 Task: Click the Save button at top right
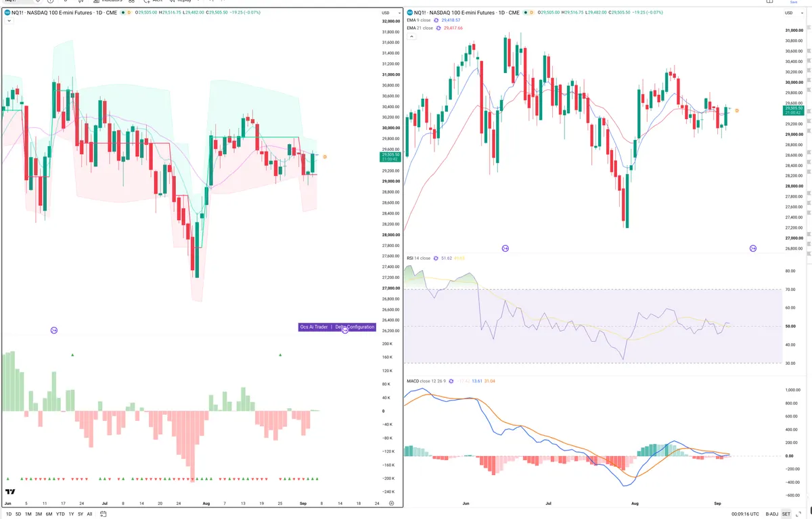[x=794, y=2]
